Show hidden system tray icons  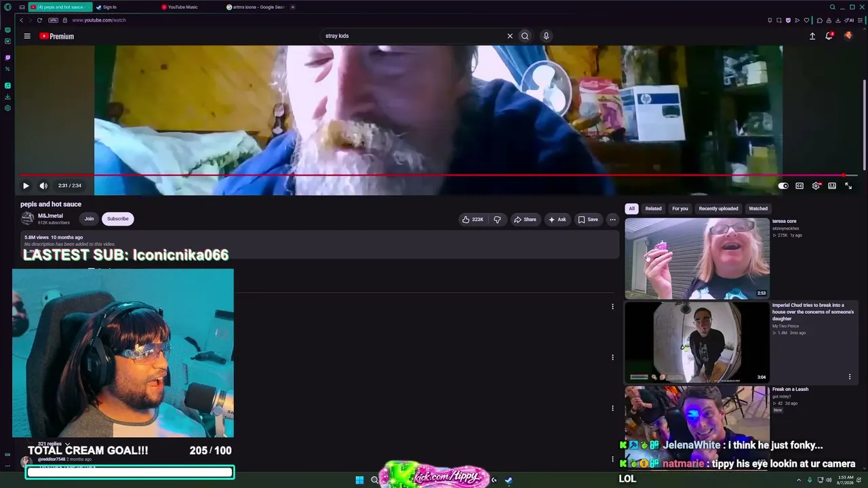pyautogui.click(x=799, y=480)
